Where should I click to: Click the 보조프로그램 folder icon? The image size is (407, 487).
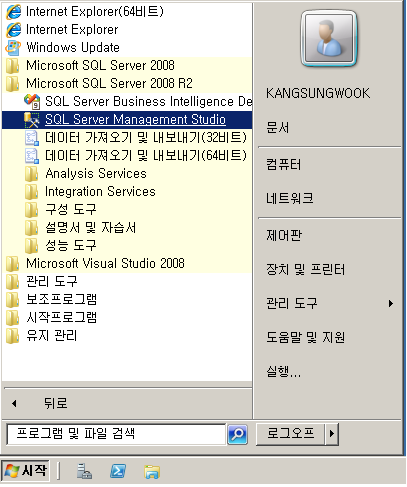pyautogui.click(x=13, y=300)
